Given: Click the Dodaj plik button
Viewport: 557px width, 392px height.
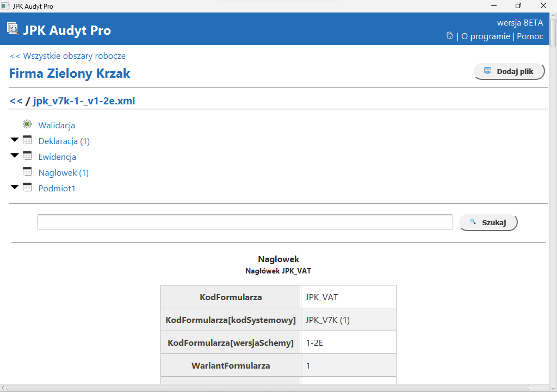Looking at the screenshot, I should [509, 72].
